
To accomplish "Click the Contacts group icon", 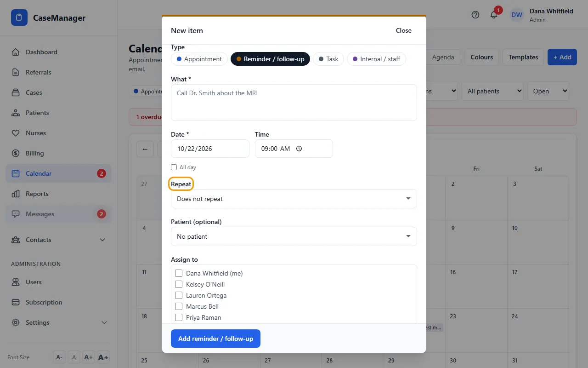I will pyautogui.click(x=16, y=240).
